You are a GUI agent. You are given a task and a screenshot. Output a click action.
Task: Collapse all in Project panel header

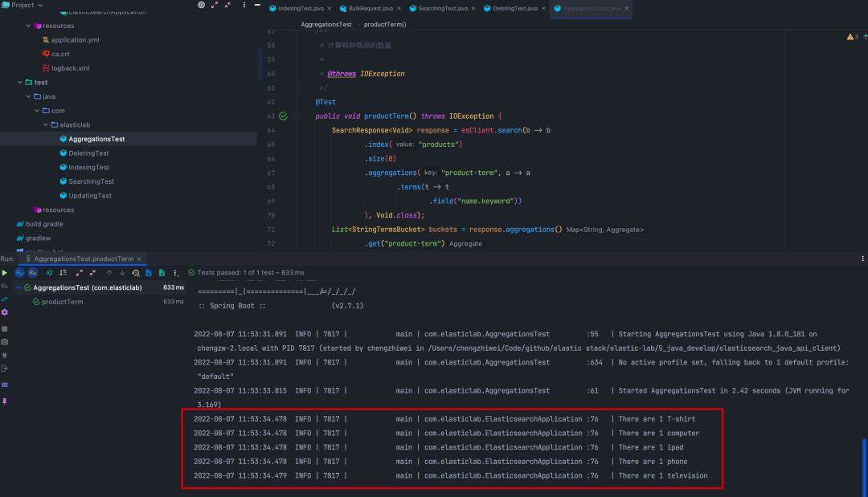(227, 5)
